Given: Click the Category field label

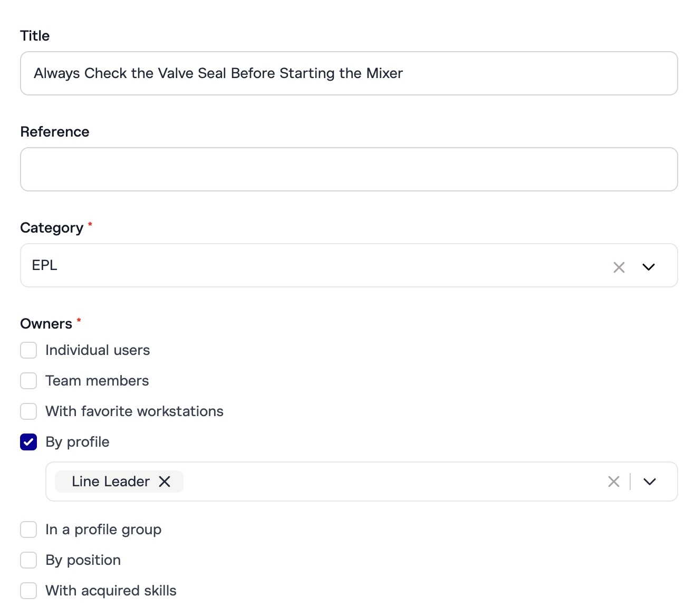Looking at the screenshot, I should pos(52,228).
